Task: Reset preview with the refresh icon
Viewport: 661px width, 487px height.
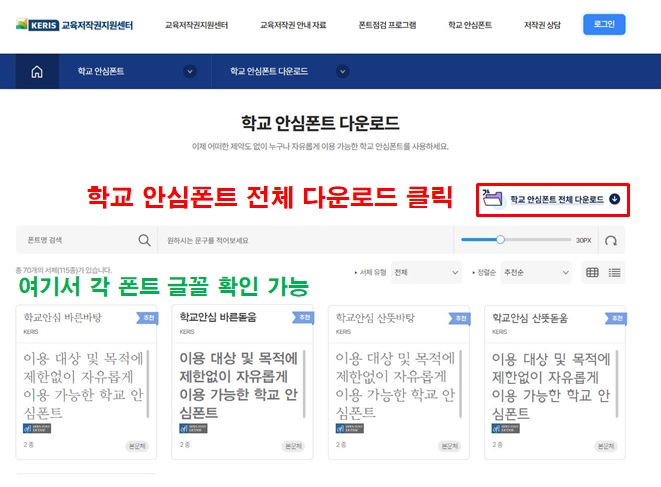Action: point(611,240)
